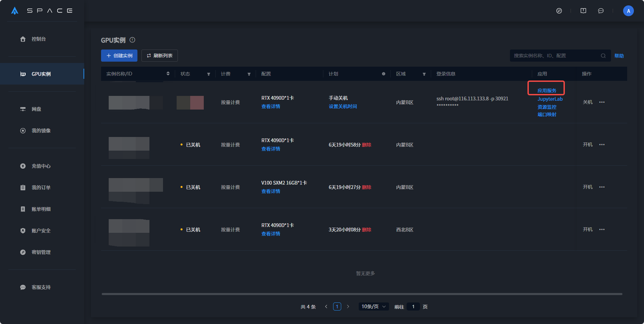Viewport: 644px width, 324px height.
Task: Click the 刷新列表 button
Action: click(x=159, y=56)
